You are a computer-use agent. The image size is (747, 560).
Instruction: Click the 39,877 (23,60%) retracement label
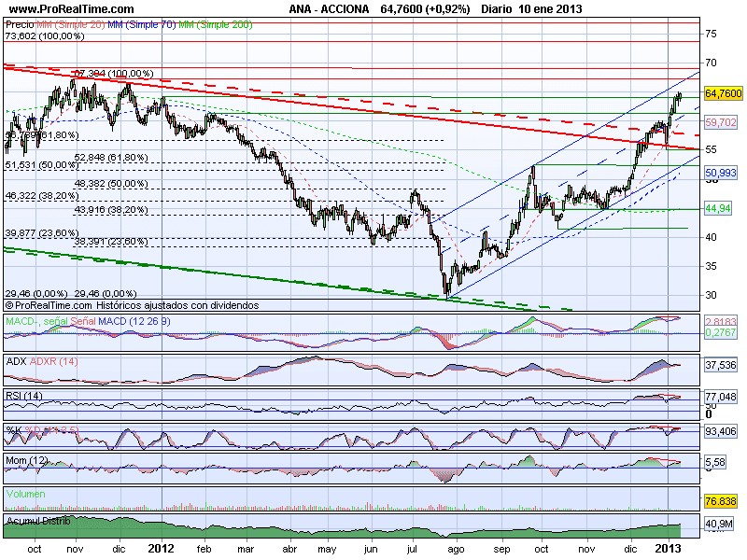[42, 232]
